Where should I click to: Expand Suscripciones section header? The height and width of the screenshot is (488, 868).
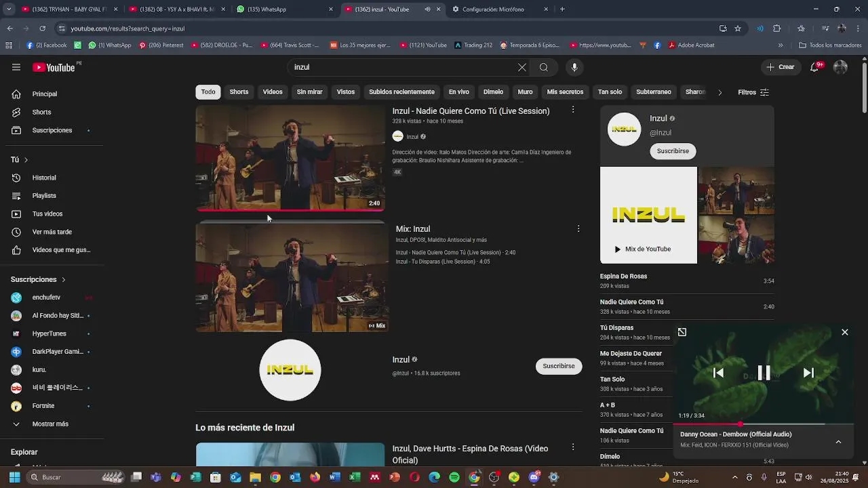pyautogui.click(x=38, y=279)
